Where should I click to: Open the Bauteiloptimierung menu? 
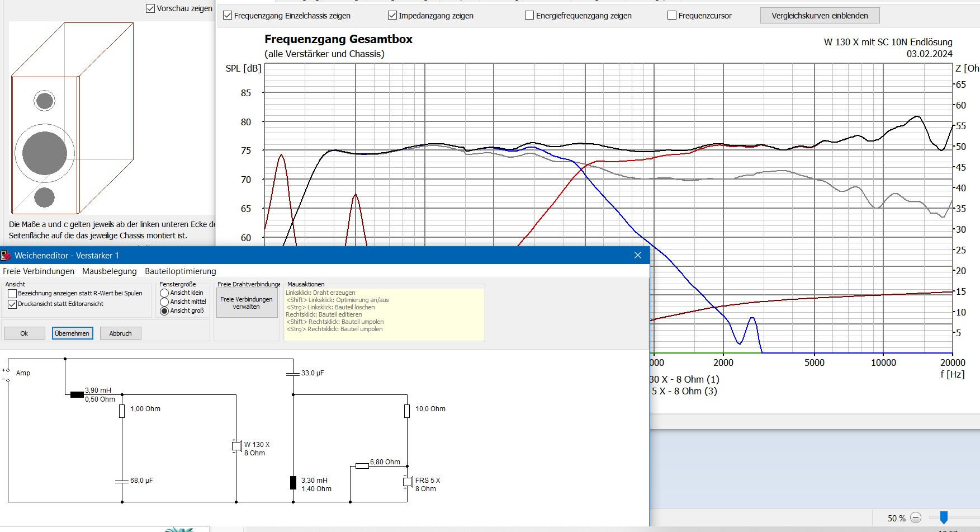(x=180, y=271)
